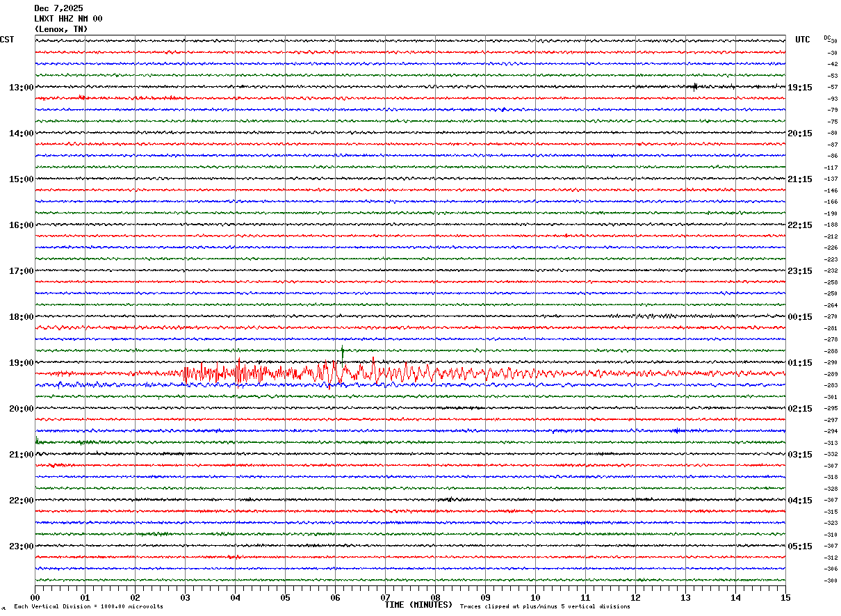Click the CST time label "21:00"

pos(22,455)
